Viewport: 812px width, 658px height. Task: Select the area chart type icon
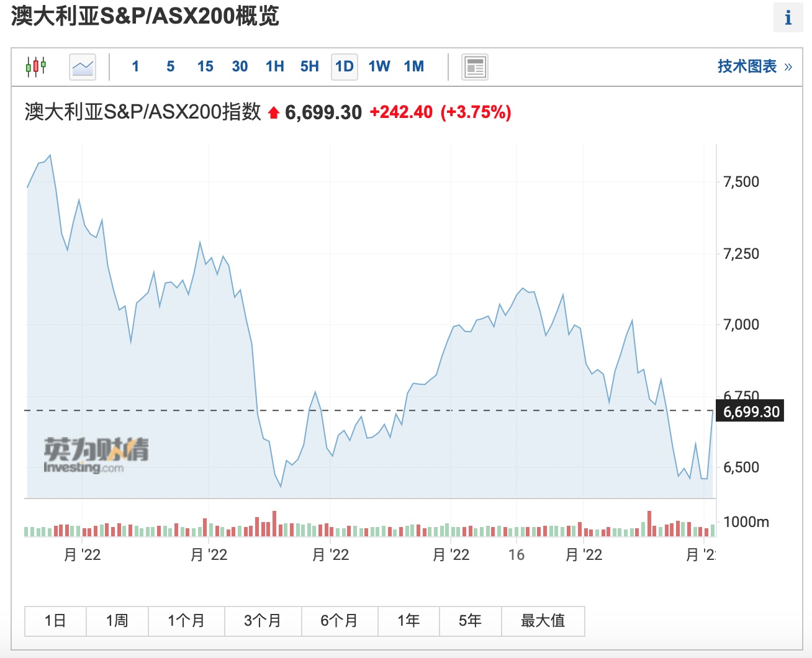click(x=83, y=66)
